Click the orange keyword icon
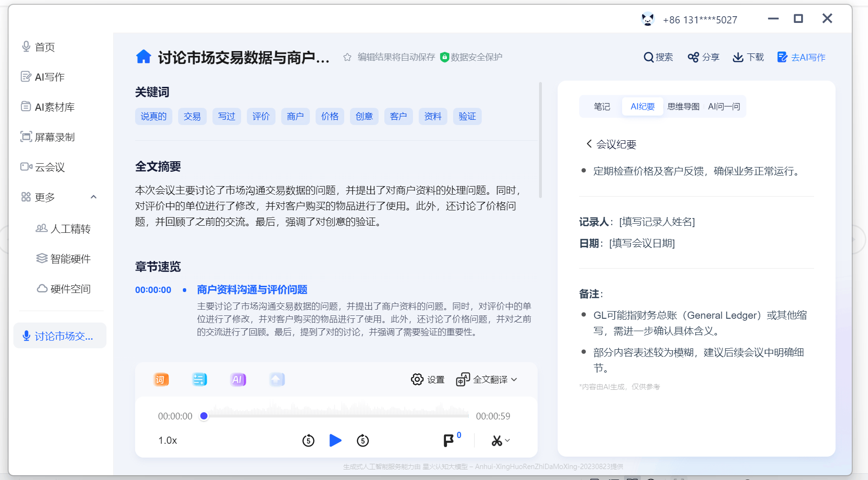868x480 pixels. tap(161, 379)
